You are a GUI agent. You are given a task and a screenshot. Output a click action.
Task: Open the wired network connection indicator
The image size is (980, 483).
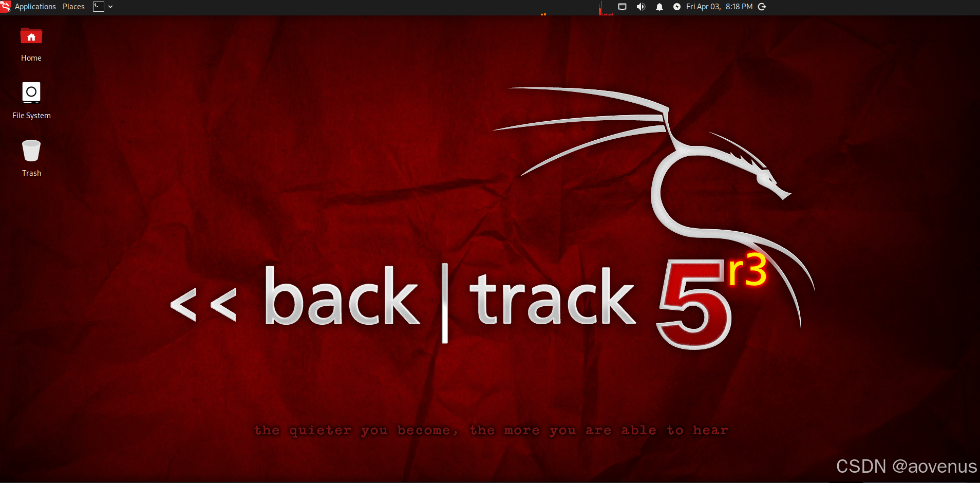click(622, 7)
